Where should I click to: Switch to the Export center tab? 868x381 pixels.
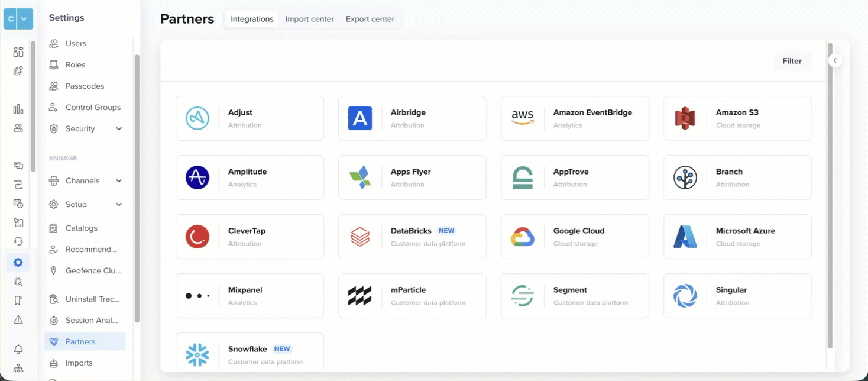(370, 18)
